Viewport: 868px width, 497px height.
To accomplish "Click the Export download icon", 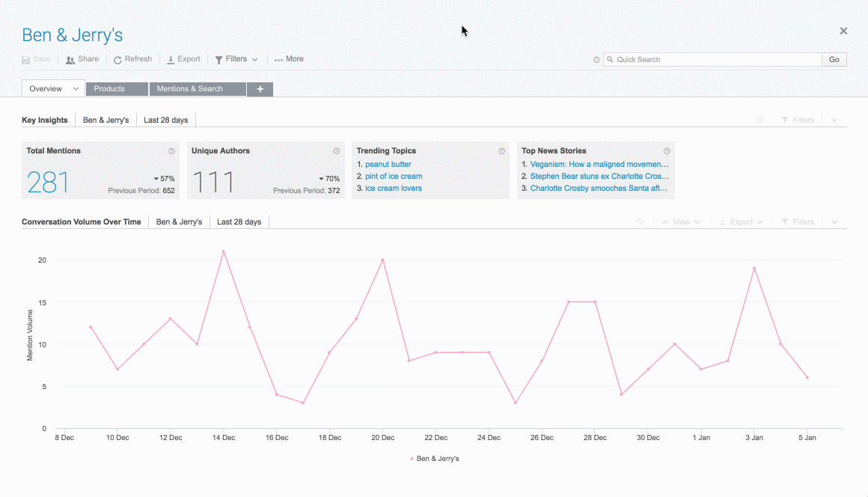I will (171, 60).
